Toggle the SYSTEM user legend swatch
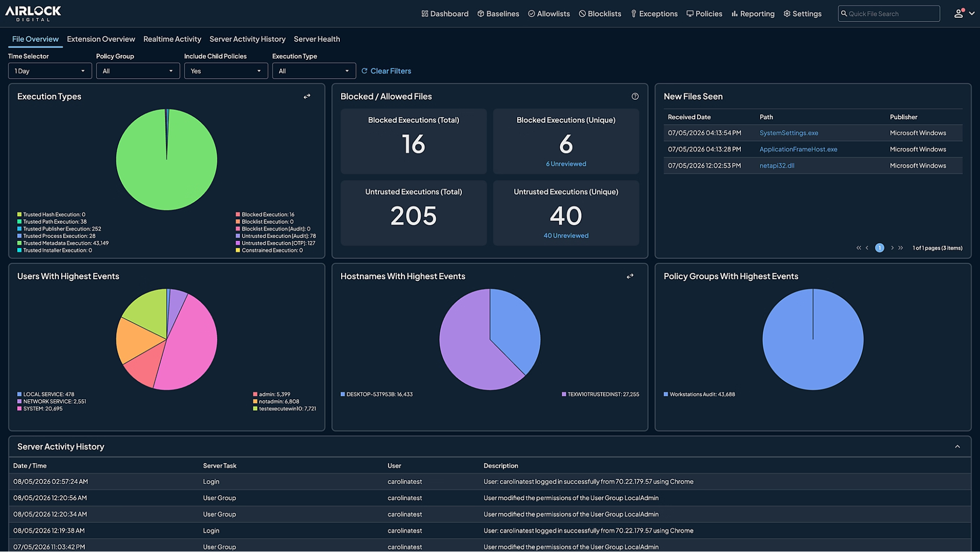The image size is (980, 552). point(20,409)
